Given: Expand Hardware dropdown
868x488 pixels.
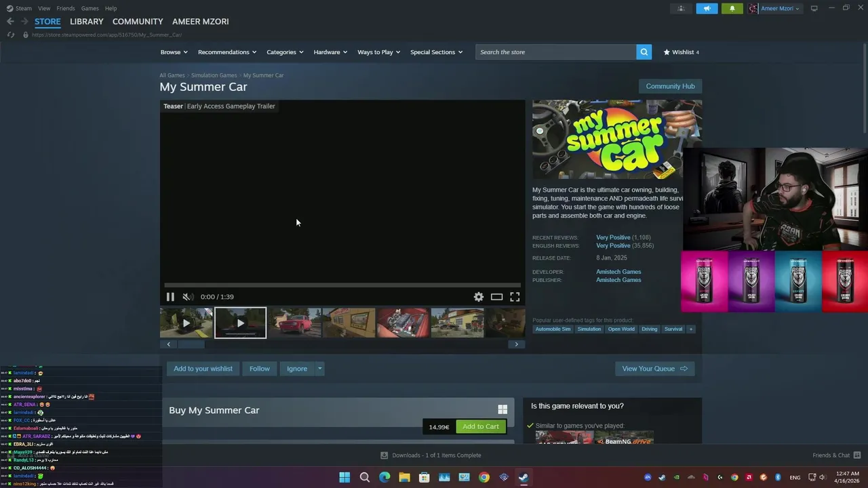Looking at the screenshot, I should [x=330, y=52].
